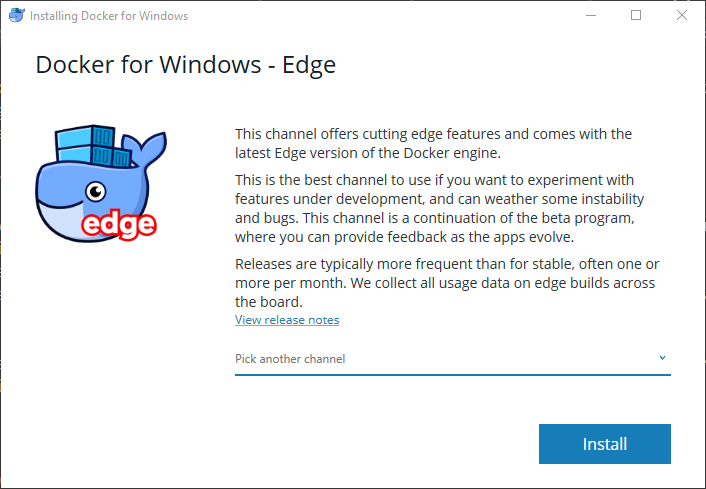Click the paragraph about release frequency
The image size is (706, 489).
pos(445,282)
